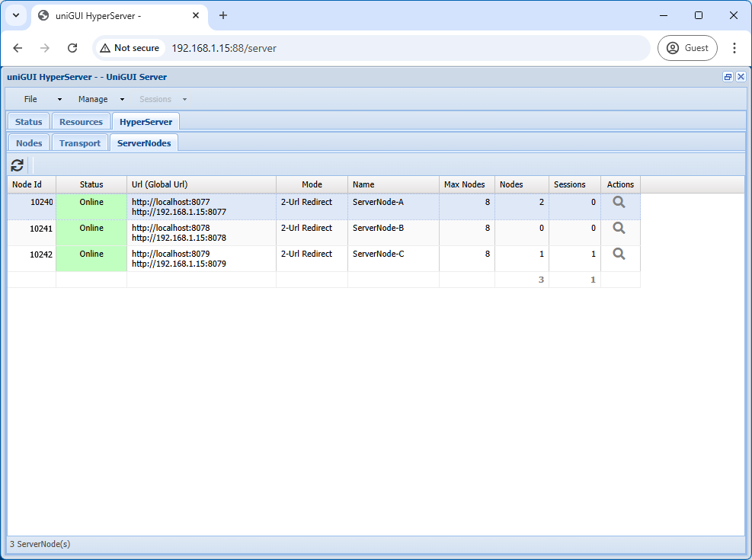Open the Nodes sub-tab

pyautogui.click(x=29, y=143)
